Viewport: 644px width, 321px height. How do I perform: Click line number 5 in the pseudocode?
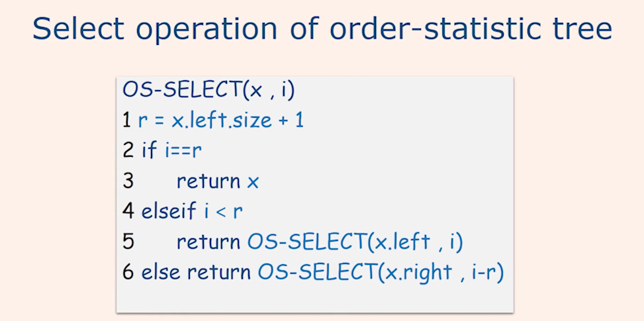[x=128, y=242]
